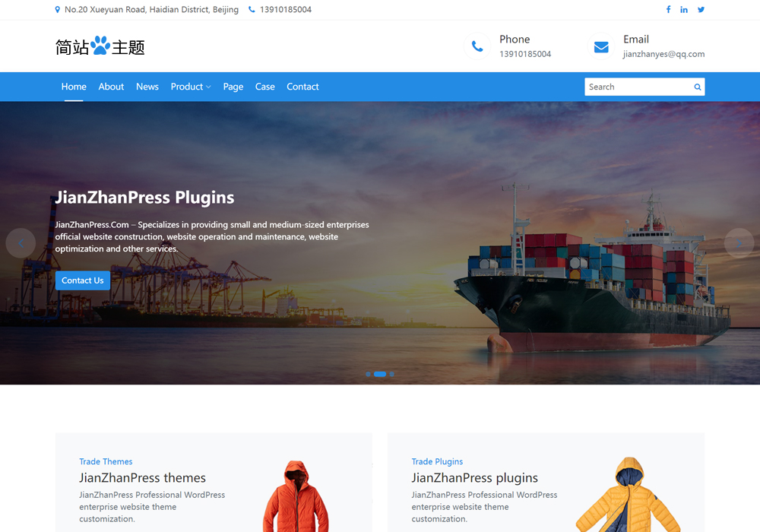
Task: Click the blue paw logo icon
Action: click(100, 44)
